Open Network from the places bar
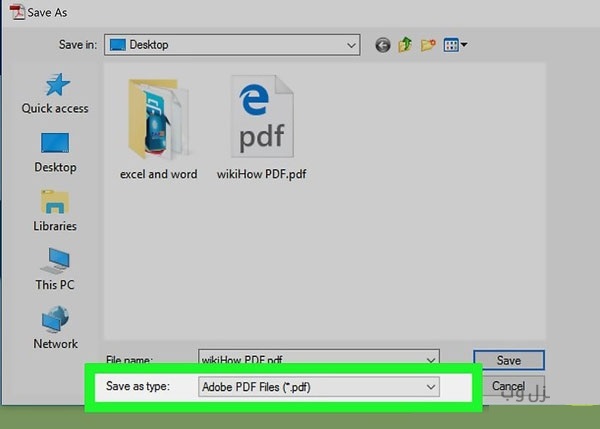600x429 pixels. [x=55, y=327]
